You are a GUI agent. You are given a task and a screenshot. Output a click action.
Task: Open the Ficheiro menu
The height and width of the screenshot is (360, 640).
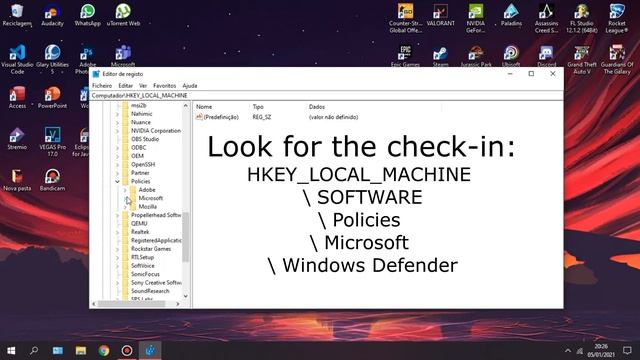pos(102,86)
